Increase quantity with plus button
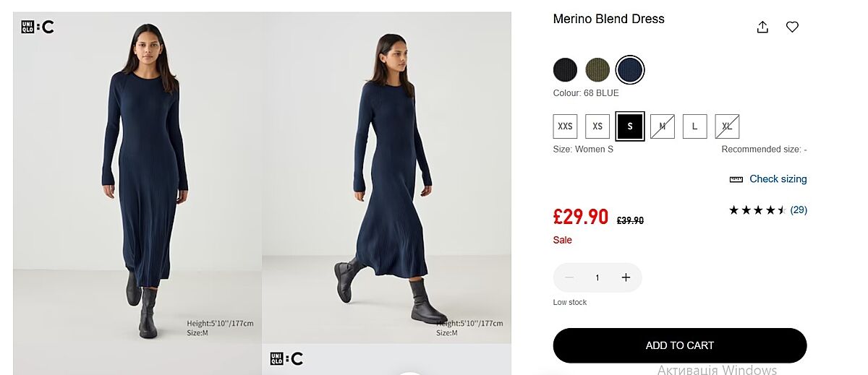 626,277
